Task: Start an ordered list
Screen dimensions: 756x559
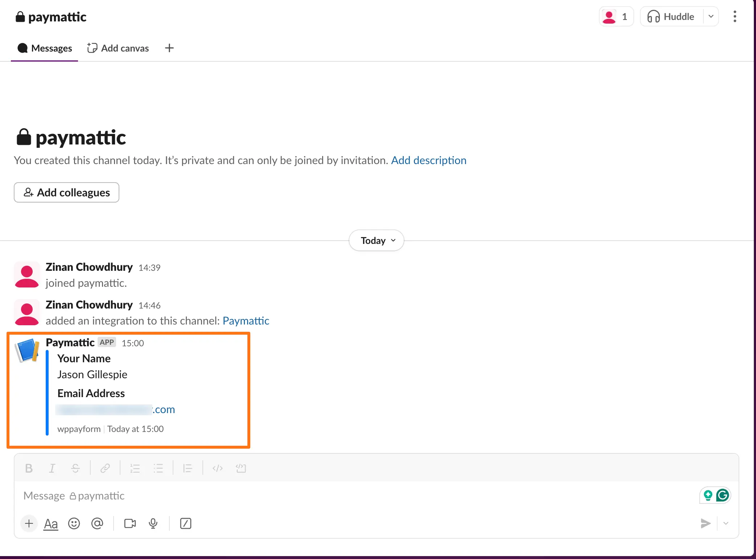Action: click(x=135, y=468)
